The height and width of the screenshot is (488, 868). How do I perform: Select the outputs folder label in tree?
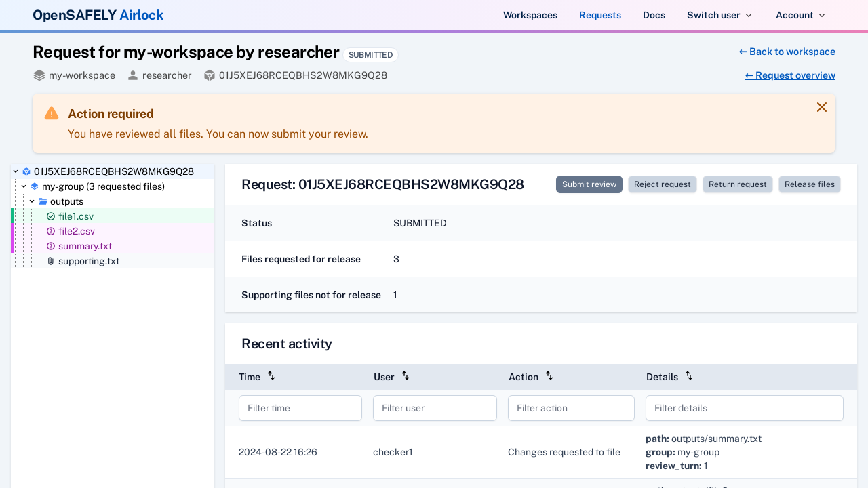point(66,201)
